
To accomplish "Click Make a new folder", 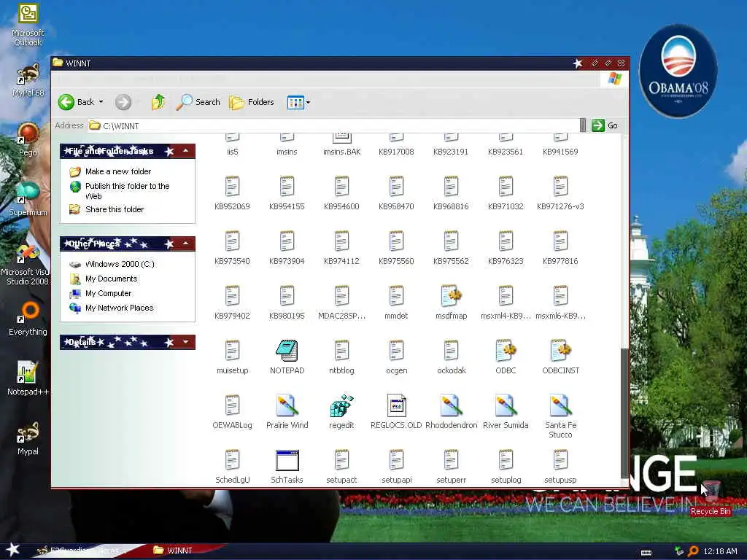I will [x=118, y=171].
